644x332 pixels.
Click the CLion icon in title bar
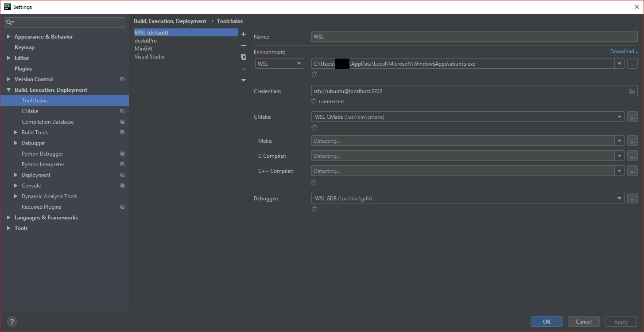[7, 7]
